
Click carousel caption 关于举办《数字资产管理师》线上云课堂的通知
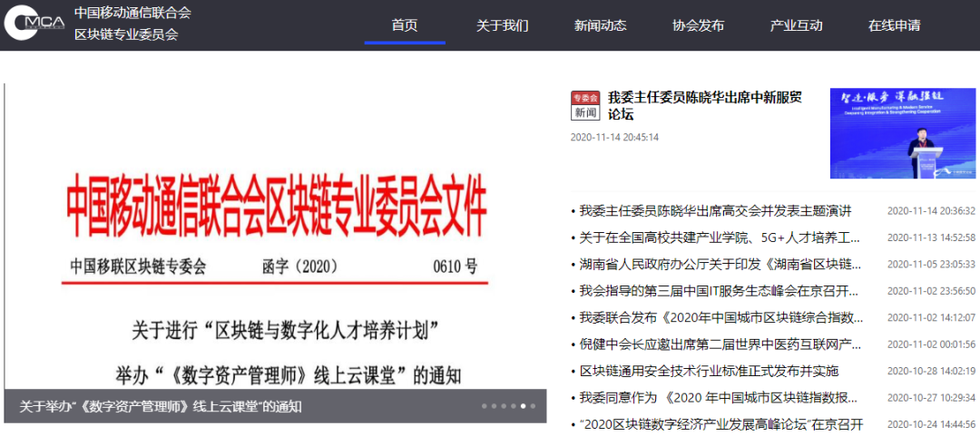tap(161, 407)
